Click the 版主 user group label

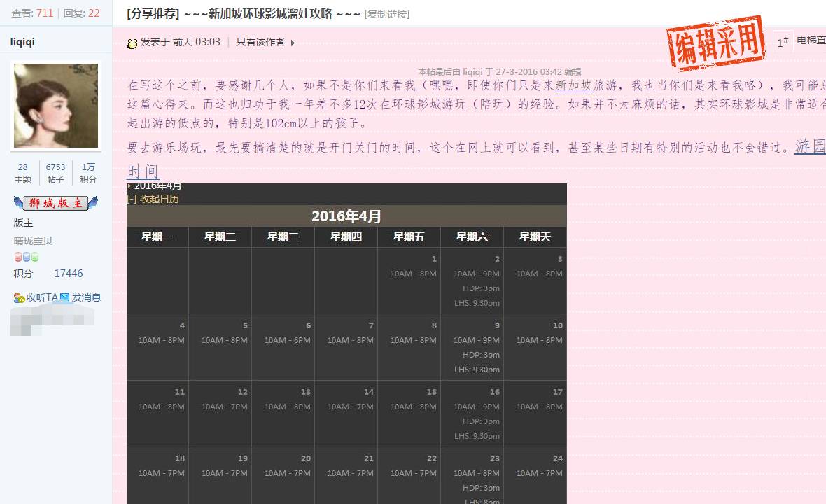pos(23,223)
